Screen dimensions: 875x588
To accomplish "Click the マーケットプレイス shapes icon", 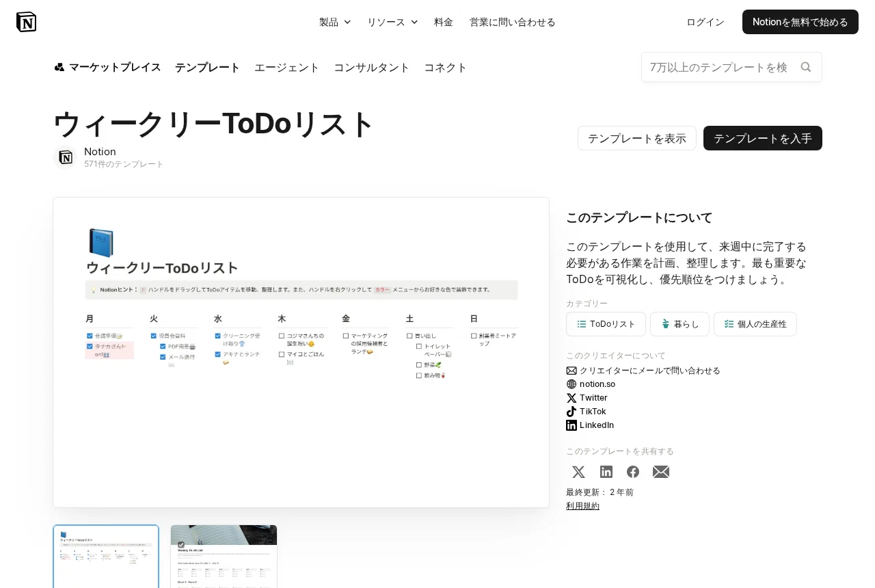I will point(59,67).
